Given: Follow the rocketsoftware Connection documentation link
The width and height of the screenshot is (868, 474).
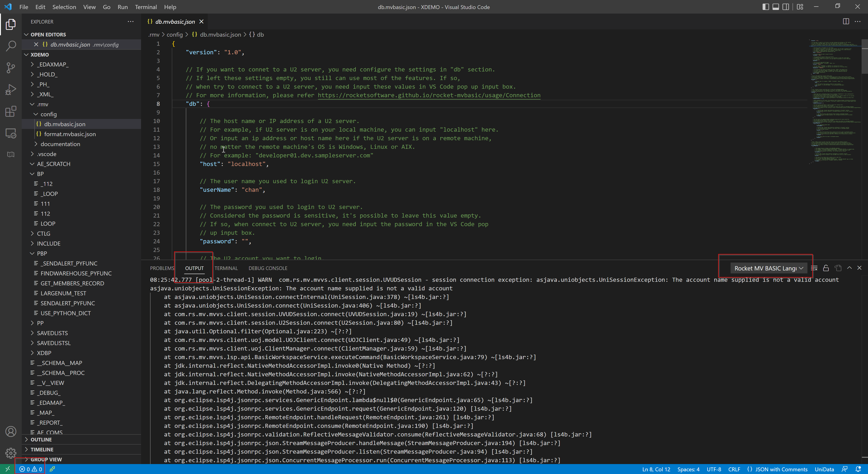Looking at the screenshot, I should pos(429,95).
